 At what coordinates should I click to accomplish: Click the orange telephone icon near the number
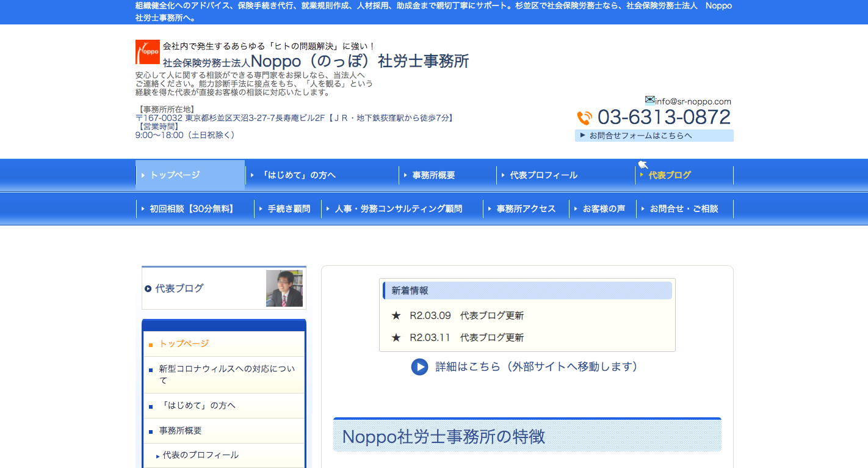pos(584,117)
